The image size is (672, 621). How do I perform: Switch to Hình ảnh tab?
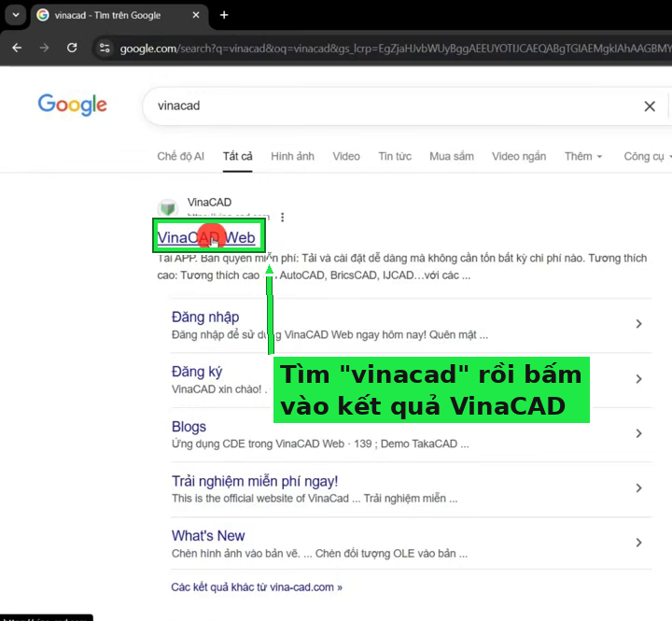(x=292, y=156)
